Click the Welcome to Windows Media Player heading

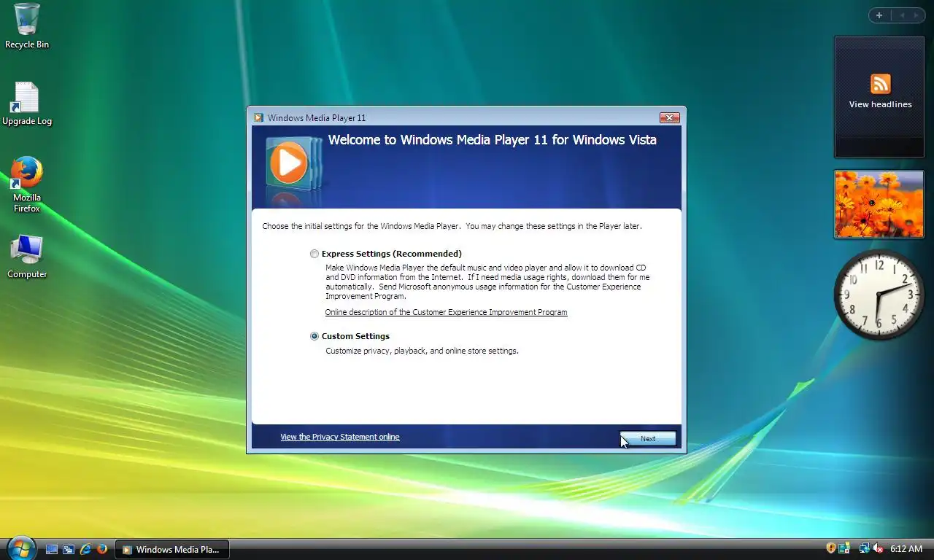493,139
